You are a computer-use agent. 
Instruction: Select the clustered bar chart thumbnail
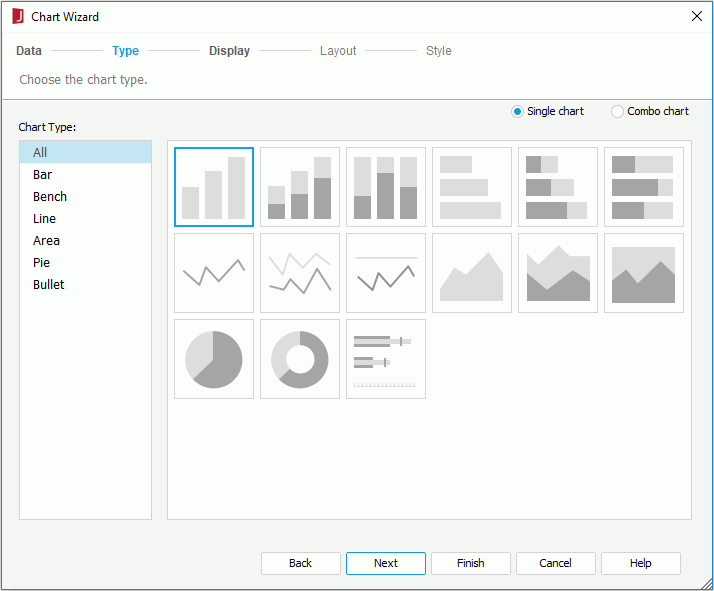[214, 187]
